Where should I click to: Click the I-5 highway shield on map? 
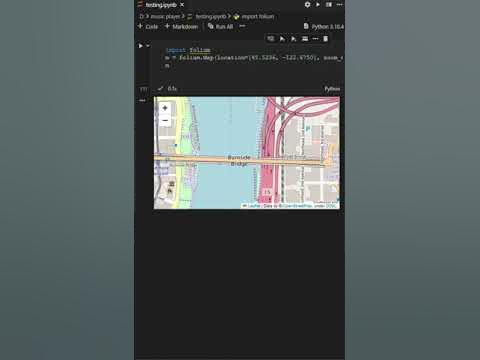(267, 192)
